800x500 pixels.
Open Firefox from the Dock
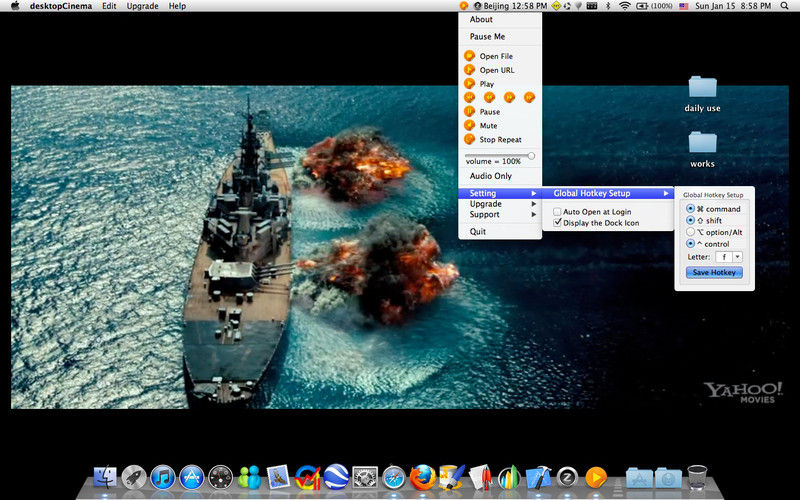point(422,477)
